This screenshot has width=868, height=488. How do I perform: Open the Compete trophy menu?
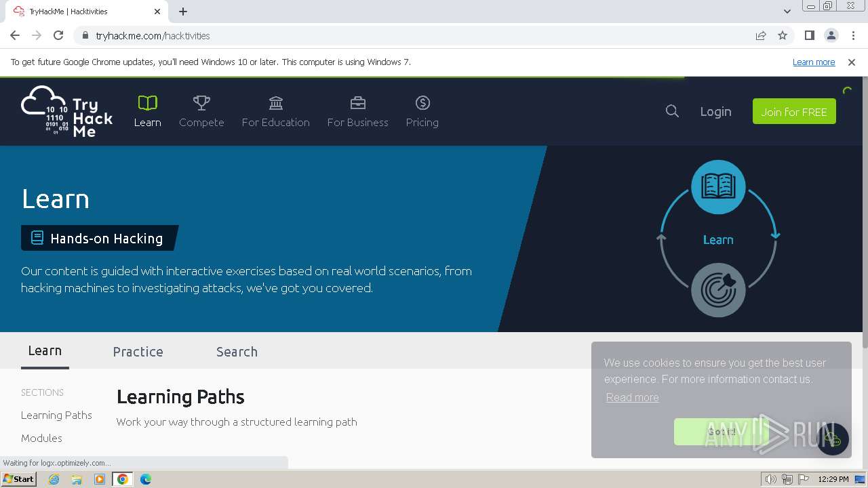pyautogui.click(x=201, y=111)
